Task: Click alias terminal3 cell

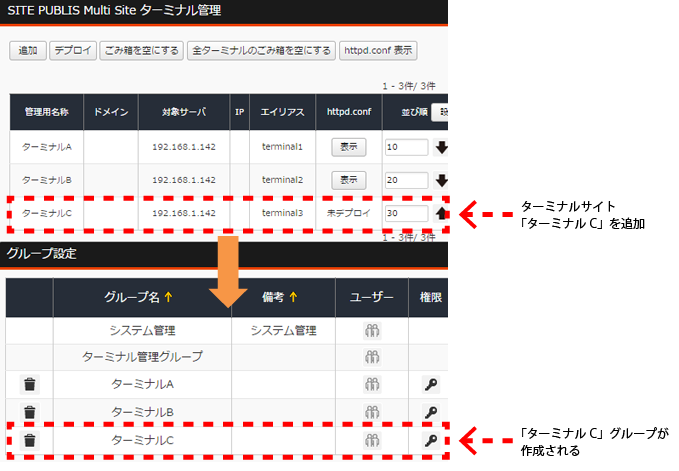Action: [282, 213]
